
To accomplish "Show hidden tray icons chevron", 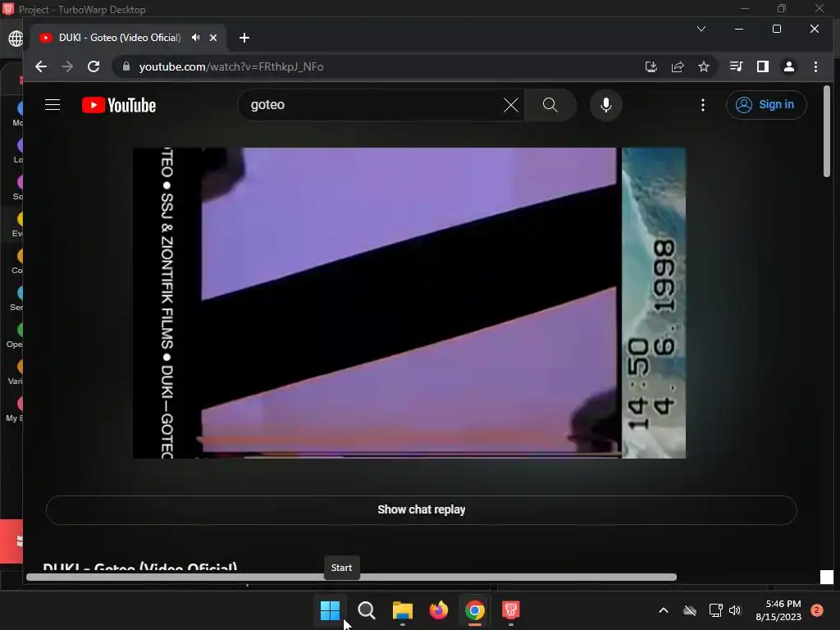I will click(x=663, y=610).
